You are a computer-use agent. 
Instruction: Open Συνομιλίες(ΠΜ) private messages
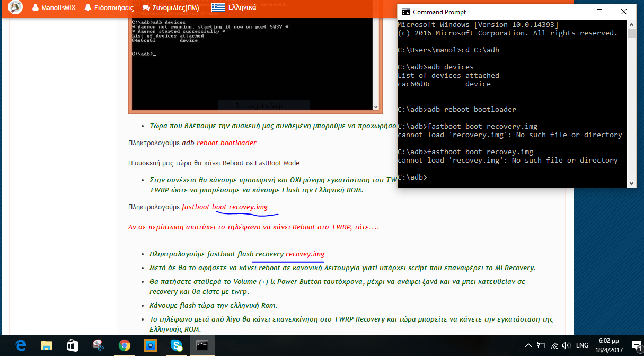(170, 8)
